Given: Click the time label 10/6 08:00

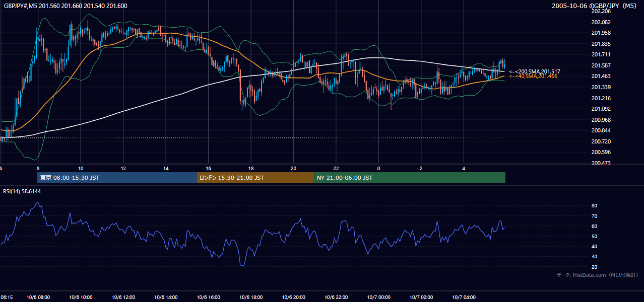Looking at the screenshot, I should tap(38, 297).
